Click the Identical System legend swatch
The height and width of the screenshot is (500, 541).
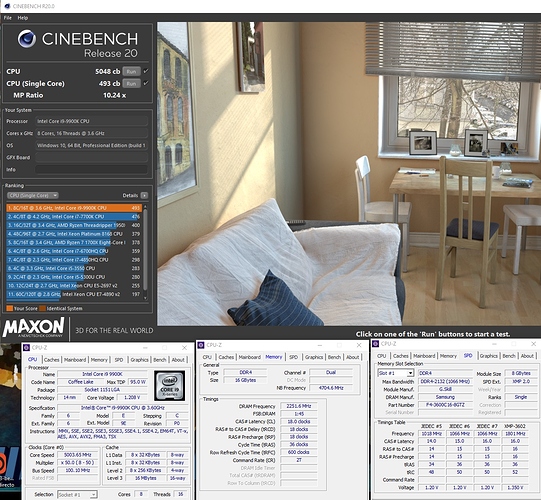(x=42, y=308)
